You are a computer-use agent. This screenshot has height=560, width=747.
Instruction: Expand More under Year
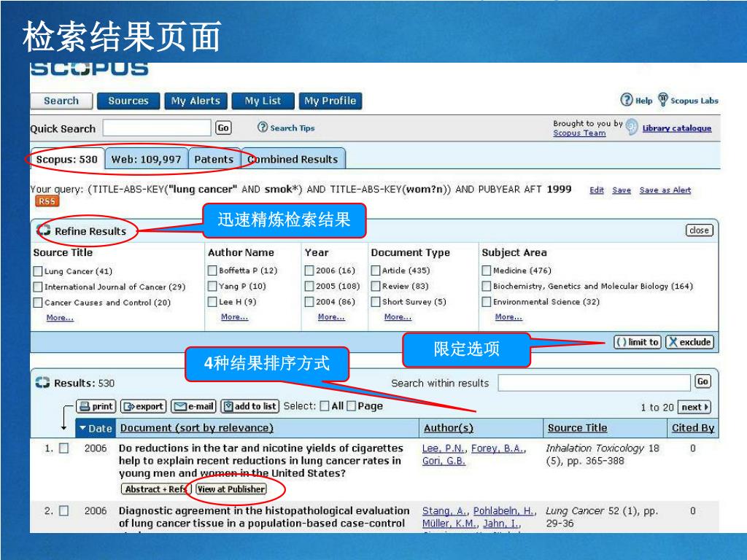tap(331, 316)
